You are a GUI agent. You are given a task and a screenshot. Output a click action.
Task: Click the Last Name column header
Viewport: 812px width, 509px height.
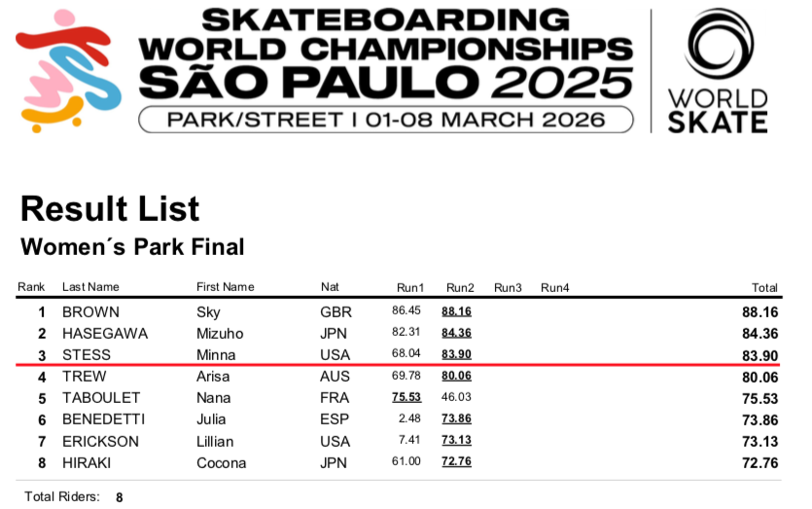90,287
